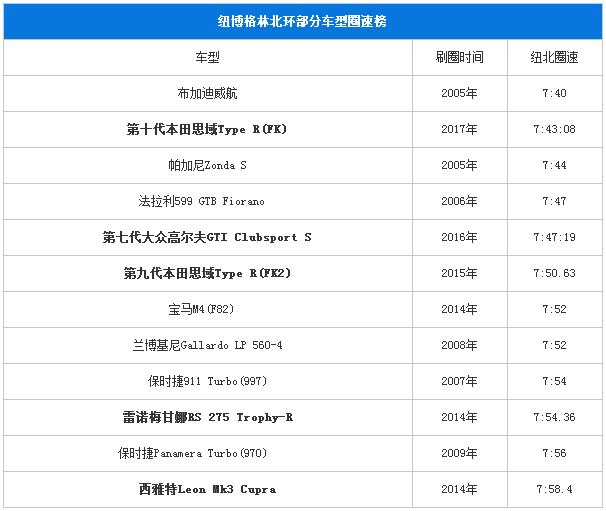The width and height of the screenshot is (606, 511).
Task: Open 第七代大众高尔夫GTI Clubsport S entry
Action: click(207, 237)
